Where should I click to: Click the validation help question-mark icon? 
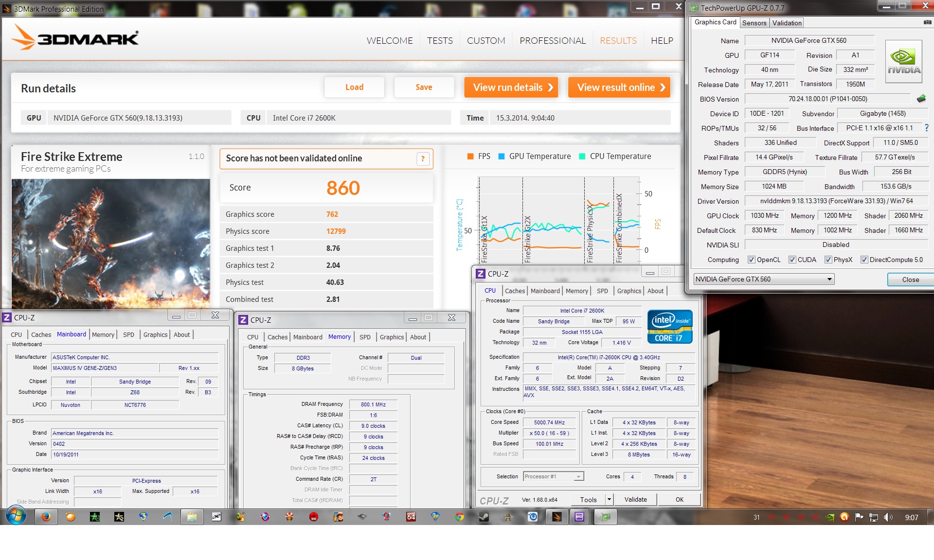[423, 158]
